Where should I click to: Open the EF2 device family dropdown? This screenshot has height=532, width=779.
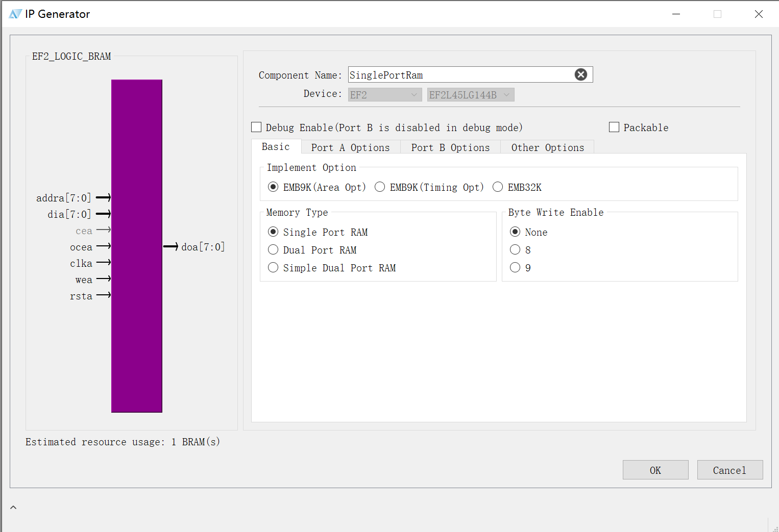[x=385, y=95]
